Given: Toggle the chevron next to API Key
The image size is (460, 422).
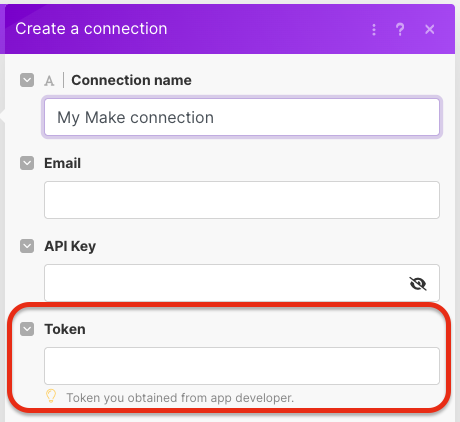Looking at the screenshot, I should (x=27, y=246).
